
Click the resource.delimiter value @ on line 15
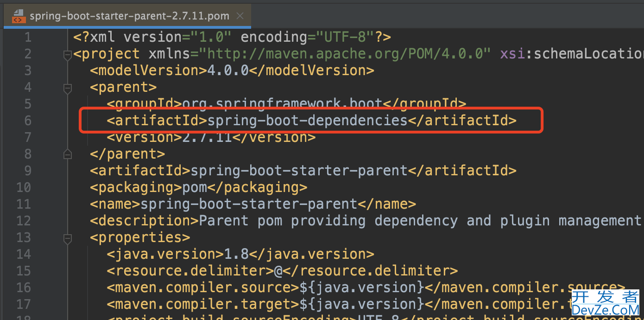click(x=278, y=271)
